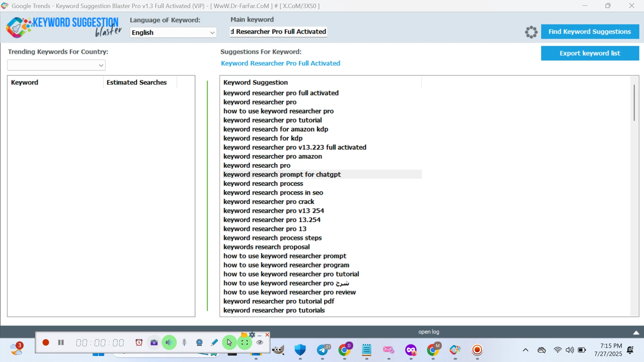Click the full-screen region selector icon
Screen dimensions: 644x362
tap(245, 343)
